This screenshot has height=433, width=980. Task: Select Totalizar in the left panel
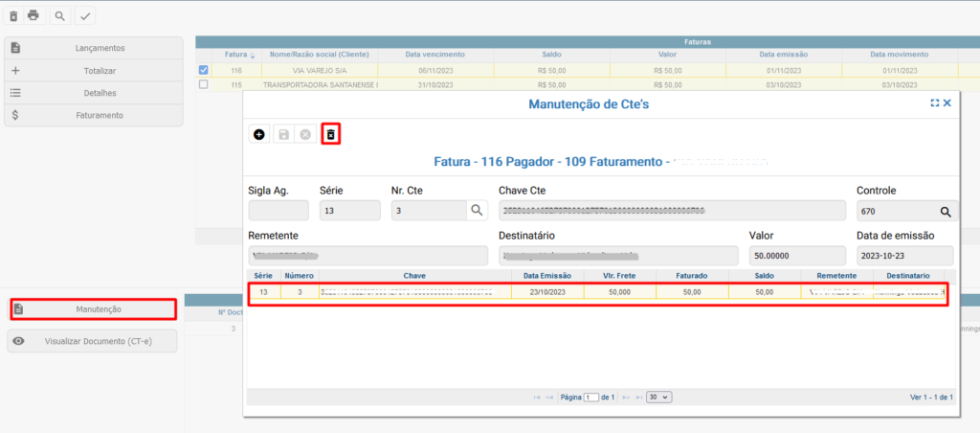coord(94,71)
